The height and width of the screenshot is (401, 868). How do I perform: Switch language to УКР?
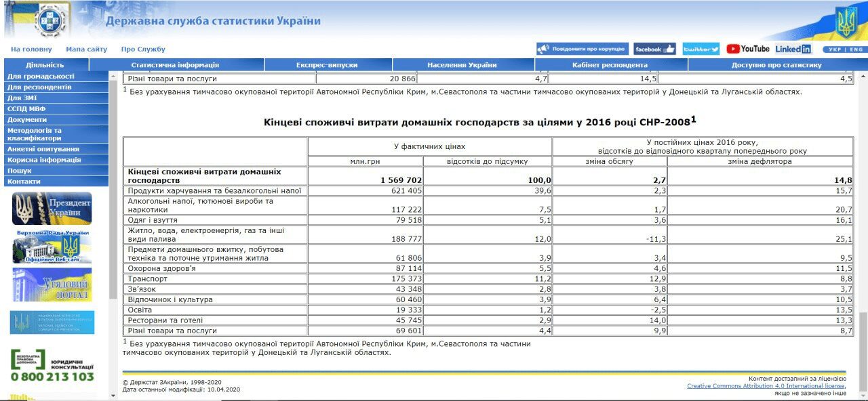click(835, 49)
